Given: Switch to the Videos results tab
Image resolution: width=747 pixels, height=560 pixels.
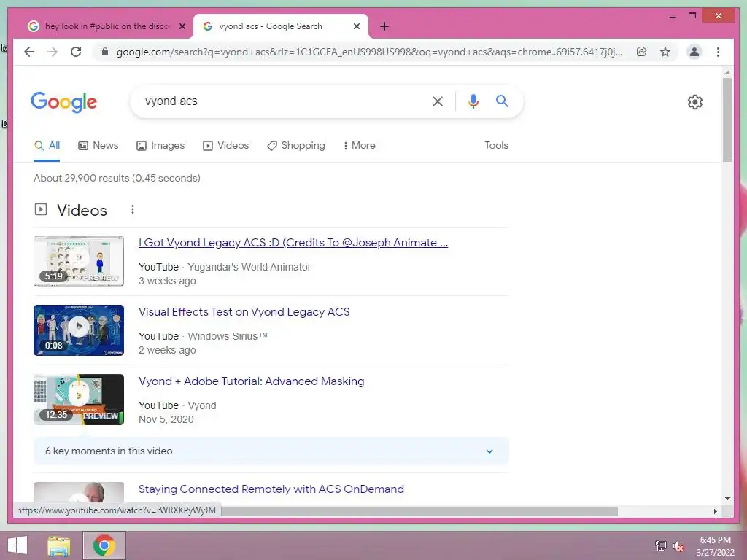Looking at the screenshot, I should point(226,146).
